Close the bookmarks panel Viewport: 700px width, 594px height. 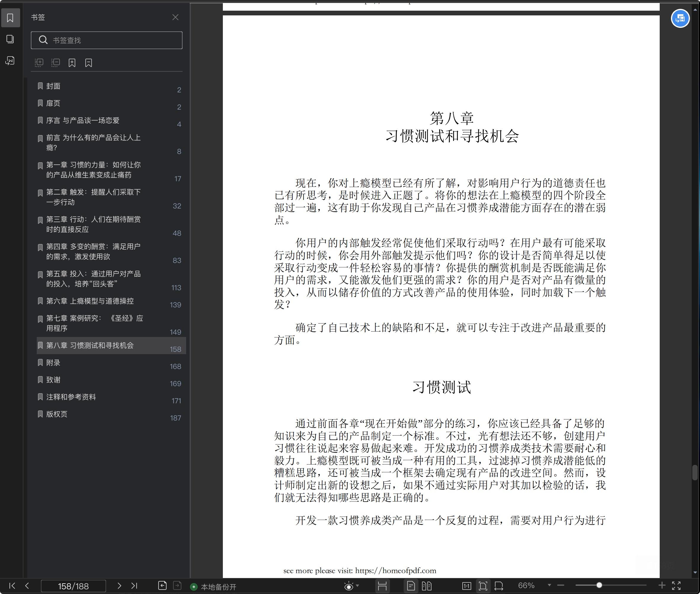coord(175,17)
